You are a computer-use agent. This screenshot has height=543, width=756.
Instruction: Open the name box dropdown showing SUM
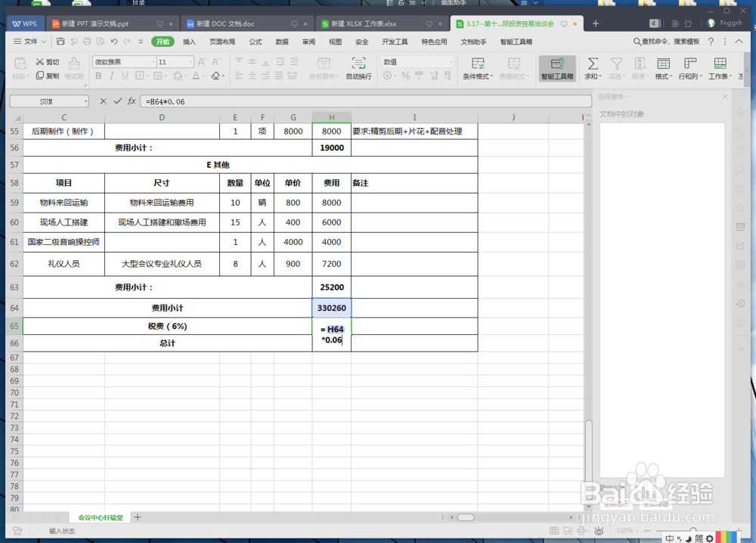tap(86, 101)
